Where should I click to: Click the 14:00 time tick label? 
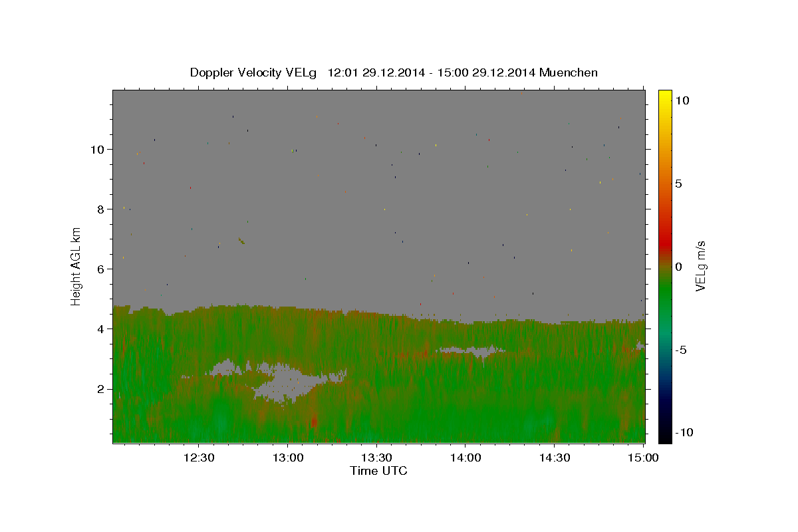pyautogui.click(x=465, y=458)
